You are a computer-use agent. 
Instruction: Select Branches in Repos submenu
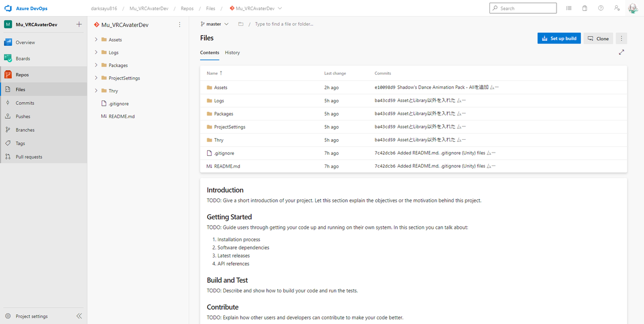click(x=43, y=130)
